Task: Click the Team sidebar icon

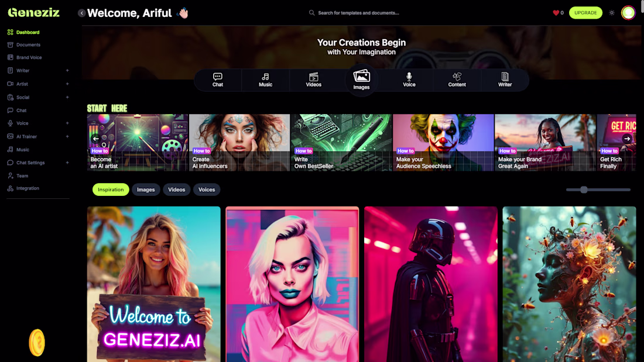Action: pyautogui.click(x=11, y=175)
